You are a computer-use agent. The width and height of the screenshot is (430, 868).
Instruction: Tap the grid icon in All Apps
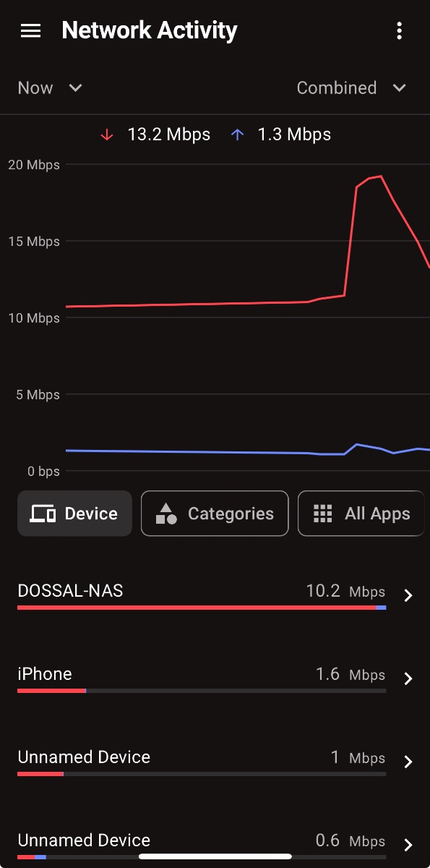pyautogui.click(x=322, y=514)
